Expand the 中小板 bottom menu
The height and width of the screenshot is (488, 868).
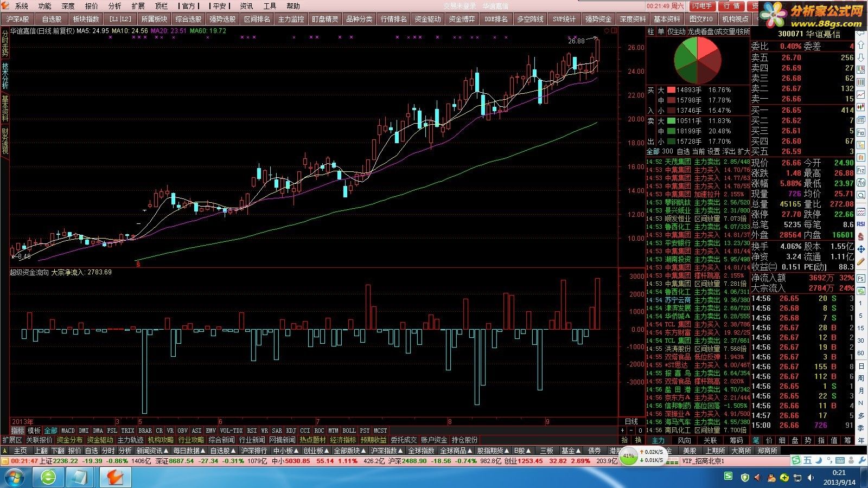(286, 451)
